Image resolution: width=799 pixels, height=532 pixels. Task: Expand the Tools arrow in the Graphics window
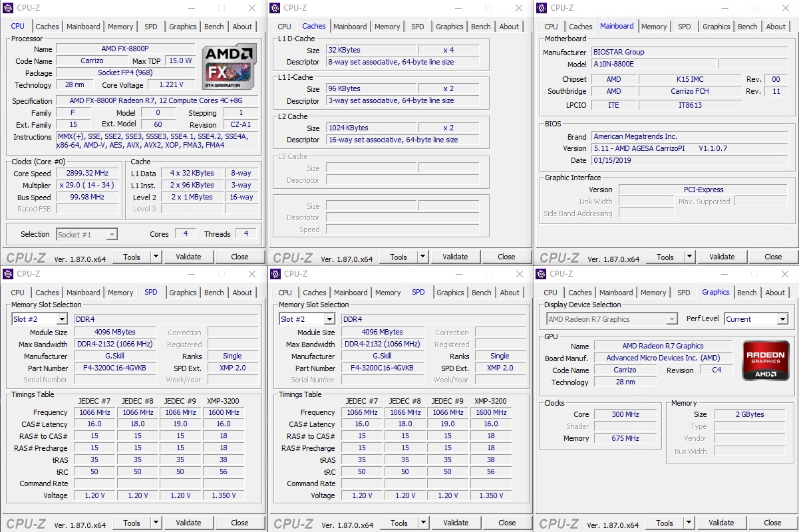coord(689,523)
